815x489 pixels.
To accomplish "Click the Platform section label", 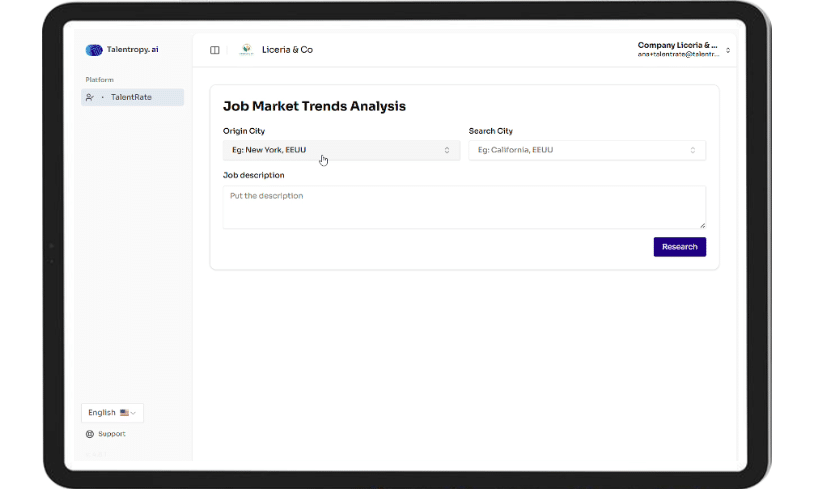I will (x=99, y=80).
